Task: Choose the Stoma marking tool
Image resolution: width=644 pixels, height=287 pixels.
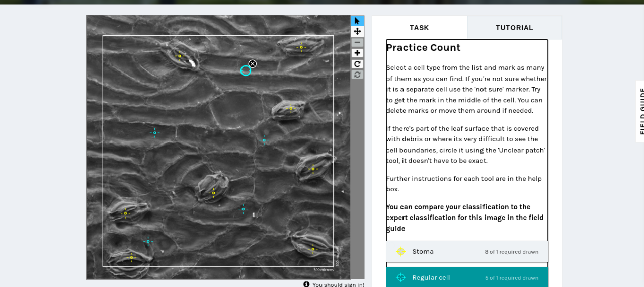Action: tap(467, 252)
